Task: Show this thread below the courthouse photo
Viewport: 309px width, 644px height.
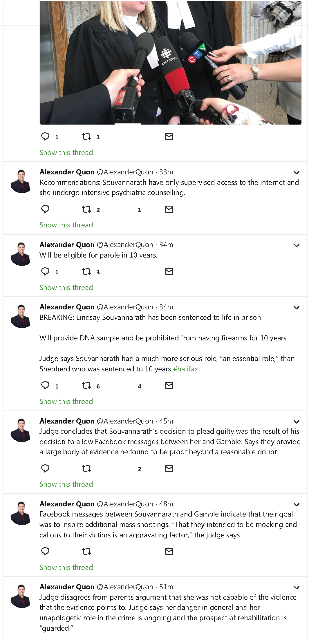Action: 66,152
